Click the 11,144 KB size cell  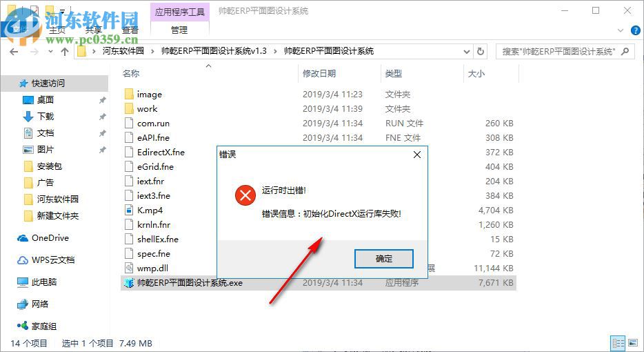coord(493,268)
